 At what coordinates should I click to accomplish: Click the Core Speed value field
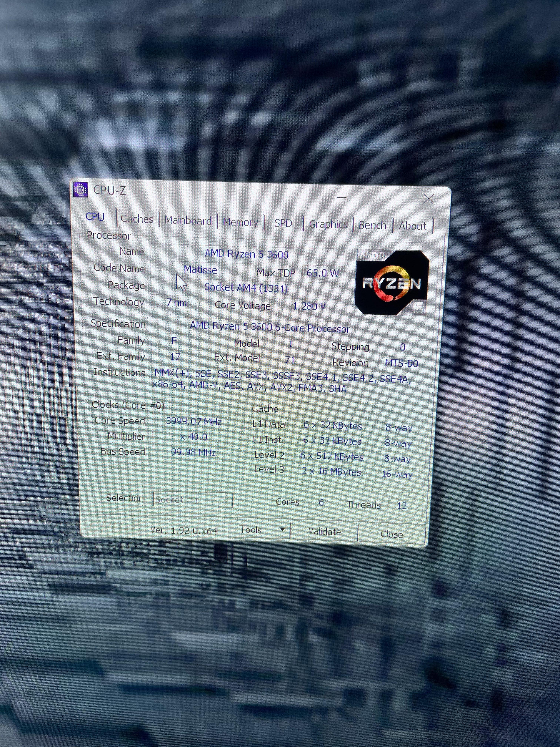tap(194, 421)
